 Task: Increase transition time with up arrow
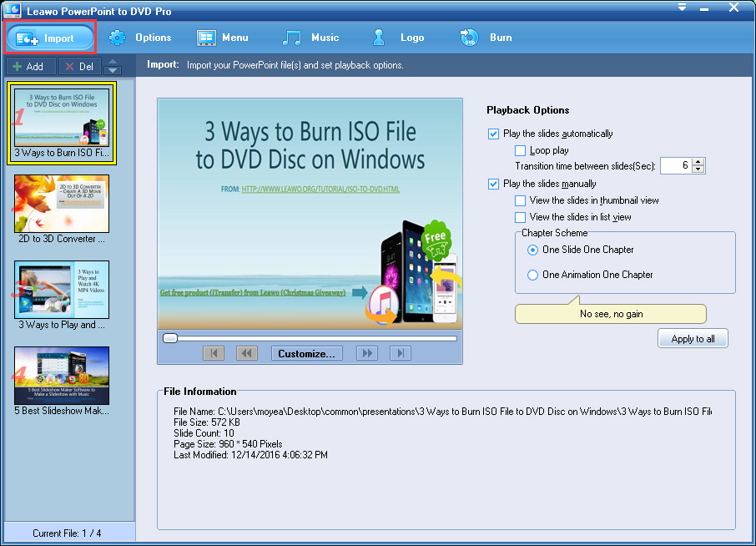point(698,162)
